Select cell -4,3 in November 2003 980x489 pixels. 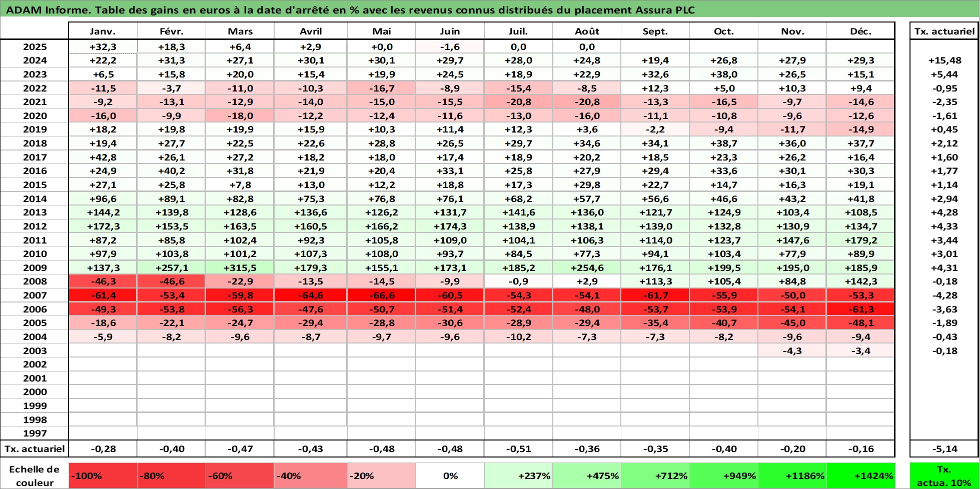[x=792, y=350]
